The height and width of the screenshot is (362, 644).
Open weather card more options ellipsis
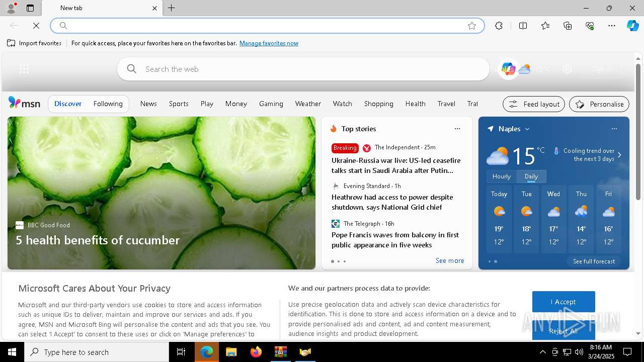point(614,129)
